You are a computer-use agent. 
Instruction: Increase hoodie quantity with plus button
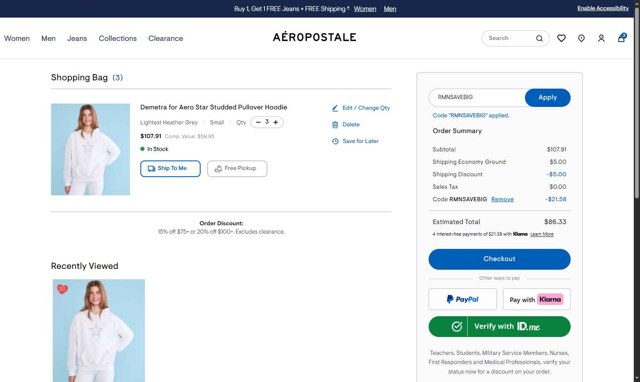pos(276,122)
